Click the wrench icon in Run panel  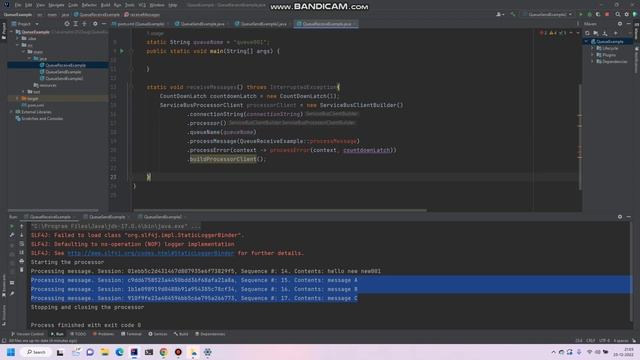12,235
